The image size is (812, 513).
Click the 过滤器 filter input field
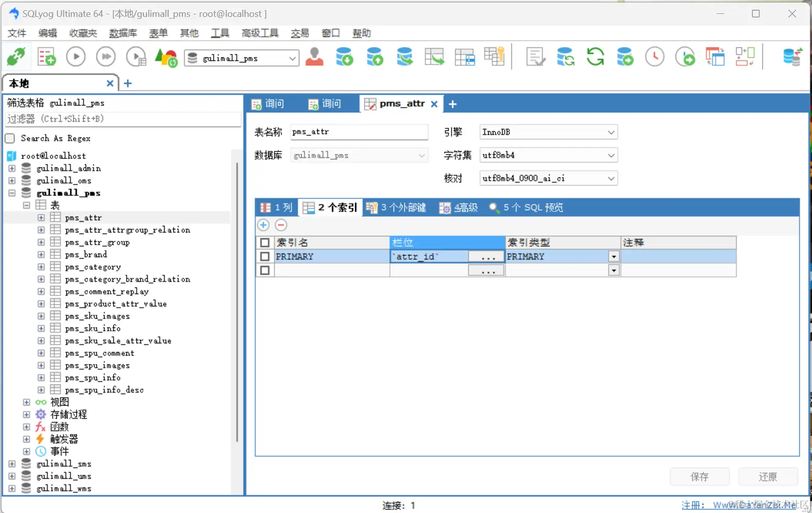coord(123,119)
